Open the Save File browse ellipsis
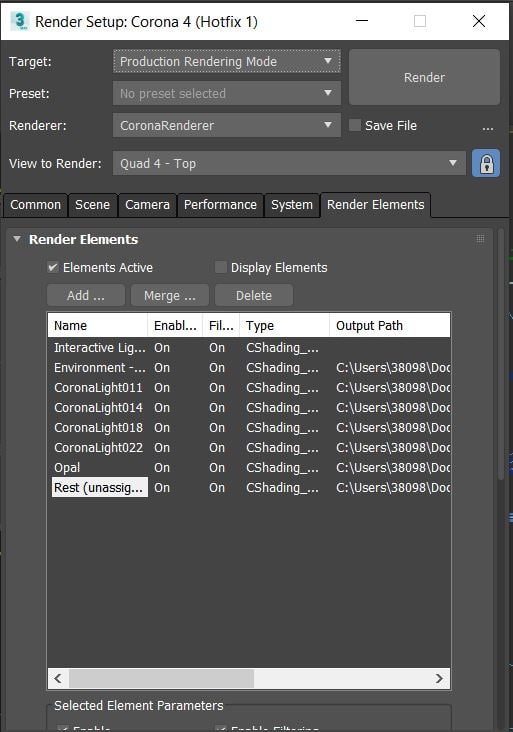 [x=488, y=127]
